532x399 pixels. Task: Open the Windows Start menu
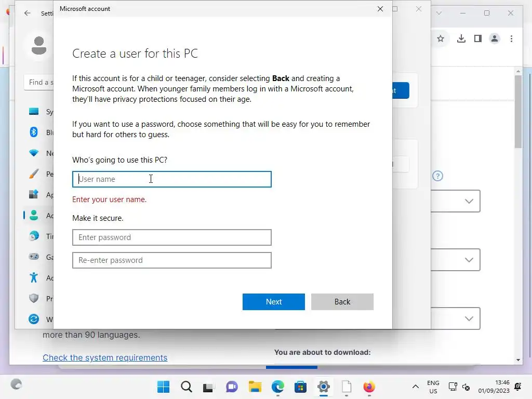(163, 387)
